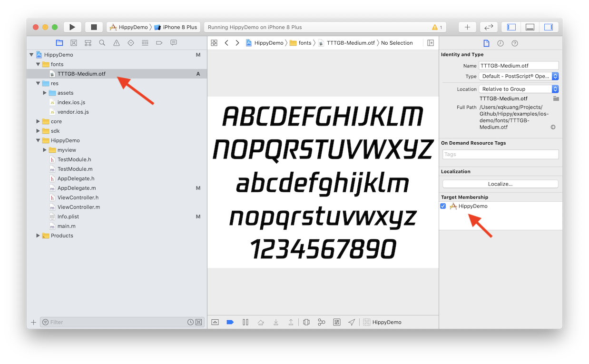
Task: Open the Library plus button in toolbar
Action: click(x=467, y=27)
